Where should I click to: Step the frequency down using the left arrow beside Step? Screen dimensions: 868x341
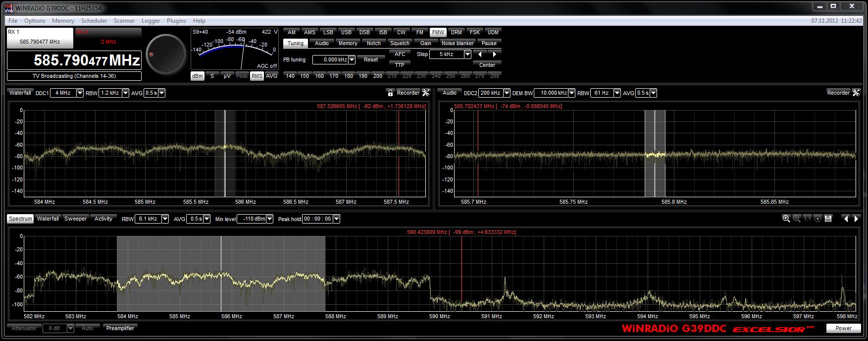[479, 54]
